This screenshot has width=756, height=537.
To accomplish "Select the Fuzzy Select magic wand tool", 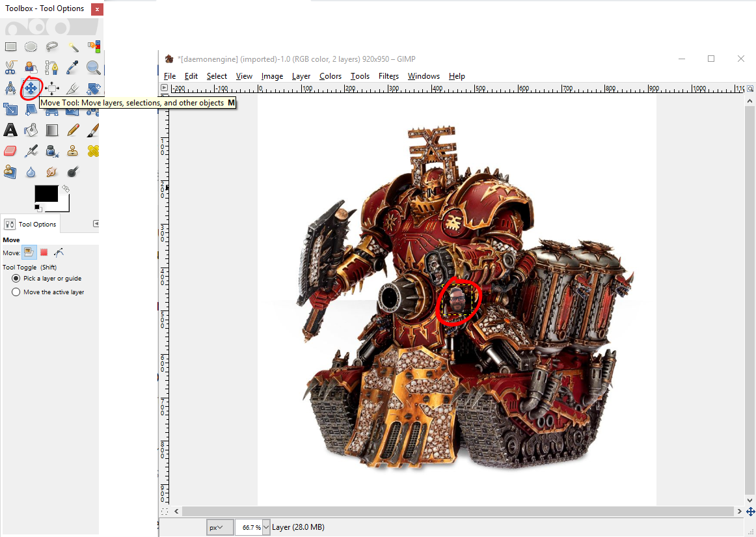I will [x=74, y=47].
